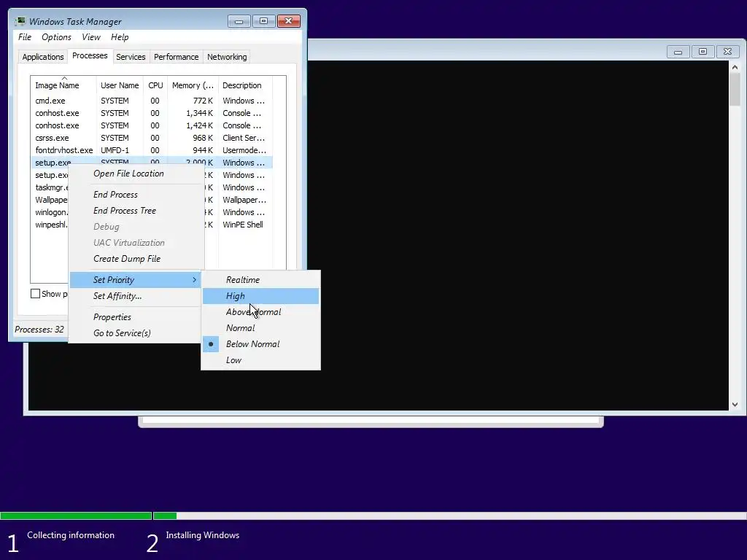This screenshot has height=560, width=747.
Task: Switch to the Networking tab
Action: 227,57
